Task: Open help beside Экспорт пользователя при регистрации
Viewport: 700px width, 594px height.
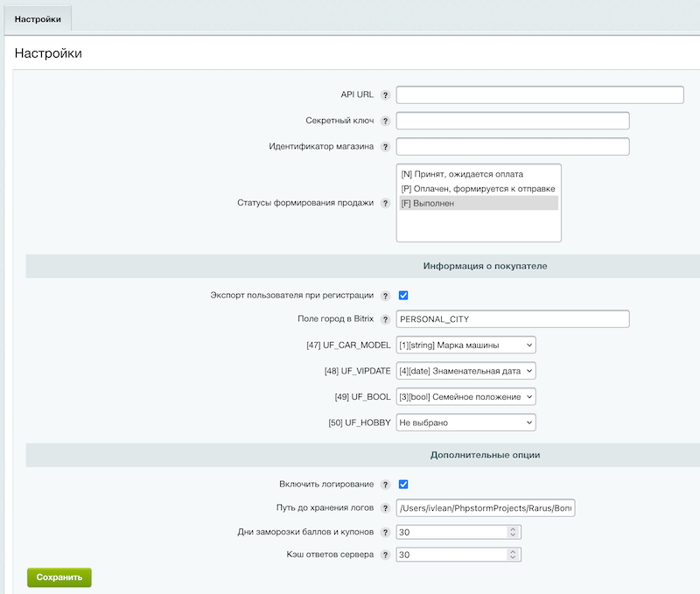Action: 383,295
